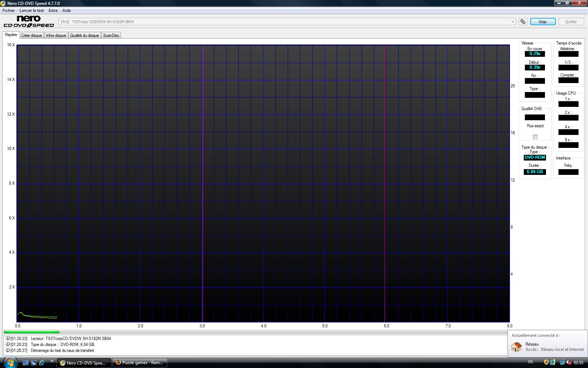Viewport: 588px width, 368px height.
Task: Switch to the Puzzle games Firefox taskbar window
Action: tap(140, 363)
